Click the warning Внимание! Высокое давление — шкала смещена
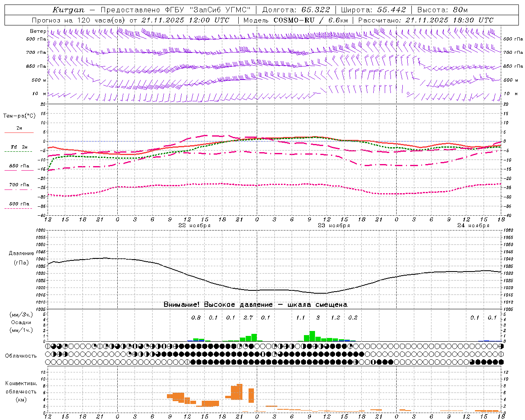Image resolution: width=525 pixels, height=420 pixels. [x=256, y=305]
